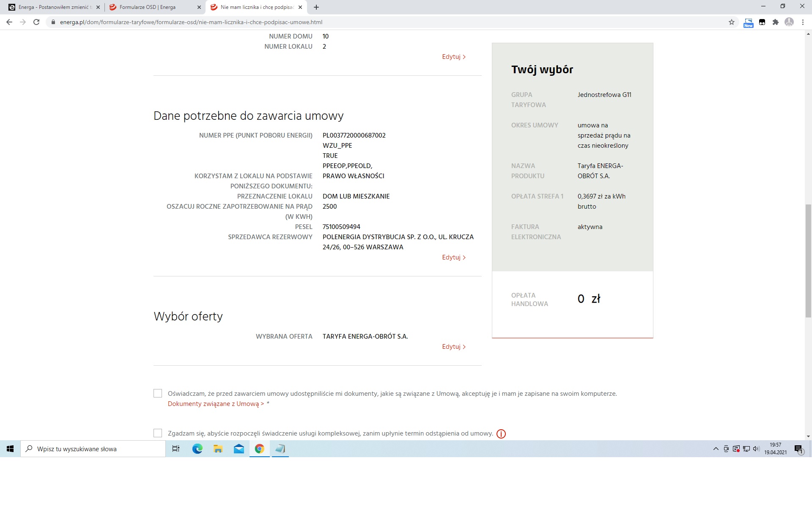Click the address bar URL
This screenshot has height=516, width=812.
point(191,22)
